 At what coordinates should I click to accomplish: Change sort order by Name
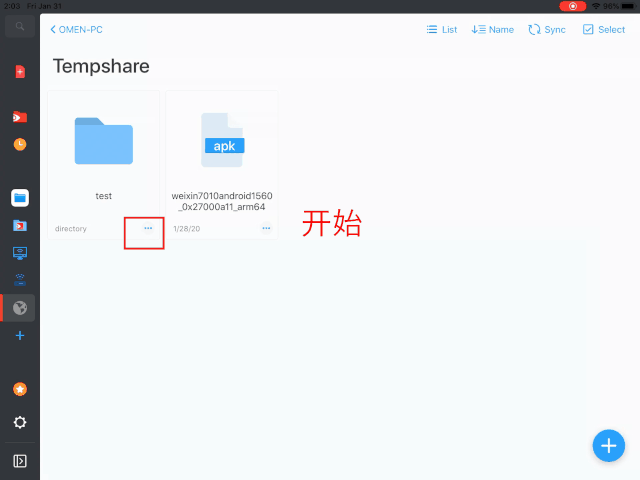pyautogui.click(x=493, y=30)
